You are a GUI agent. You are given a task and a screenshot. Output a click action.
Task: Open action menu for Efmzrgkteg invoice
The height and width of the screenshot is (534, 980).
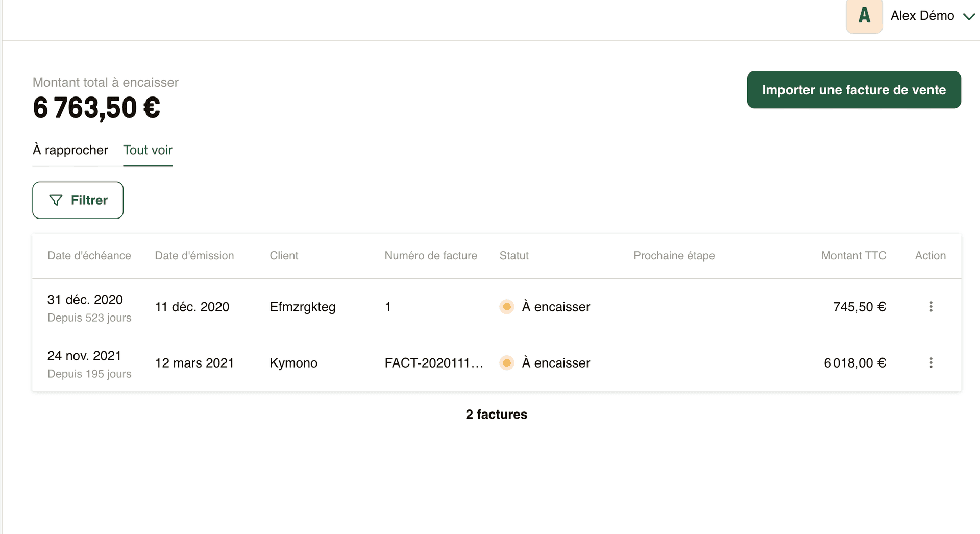[x=930, y=307]
